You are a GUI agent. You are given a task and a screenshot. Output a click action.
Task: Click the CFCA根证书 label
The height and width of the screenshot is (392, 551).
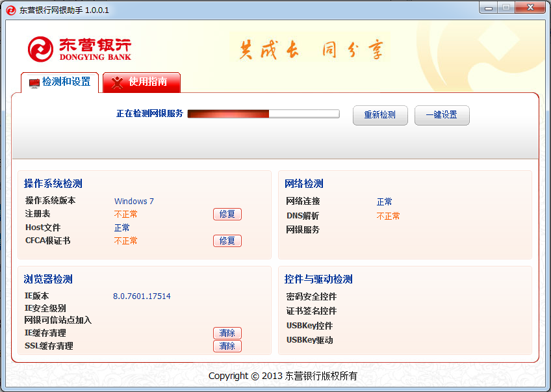coord(48,241)
